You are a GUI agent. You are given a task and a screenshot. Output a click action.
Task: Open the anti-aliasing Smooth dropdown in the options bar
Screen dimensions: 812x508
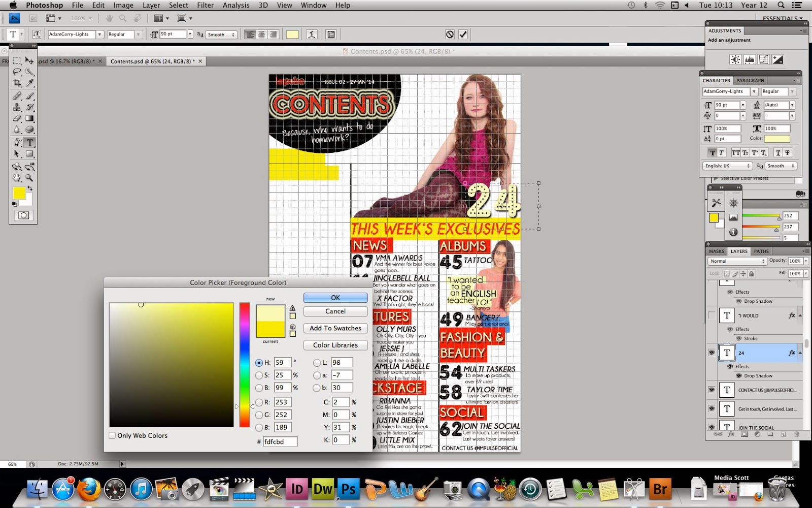point(221,35)
